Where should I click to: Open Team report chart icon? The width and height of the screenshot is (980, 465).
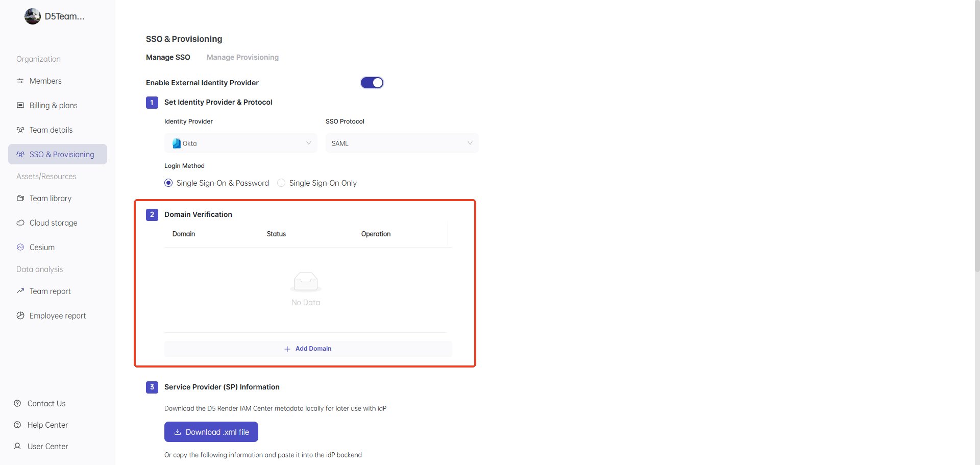(20, 291)
